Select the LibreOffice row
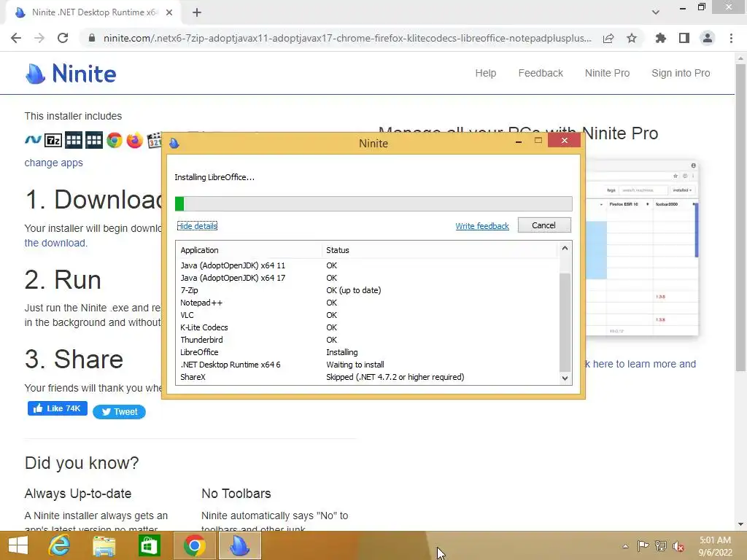Image resolution: width=747 pixels, height=560 pixels. point(367,352)
